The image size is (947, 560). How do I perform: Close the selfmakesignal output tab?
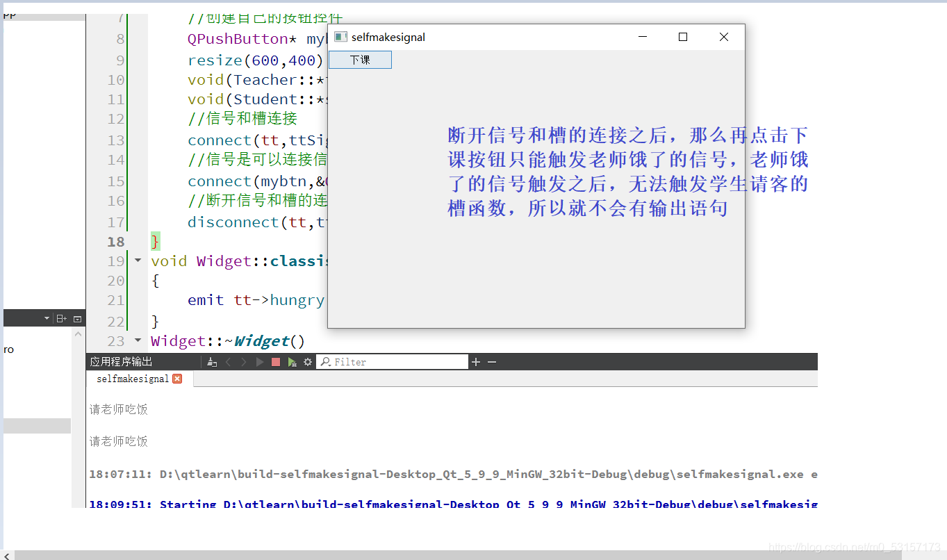coord(177,379)
